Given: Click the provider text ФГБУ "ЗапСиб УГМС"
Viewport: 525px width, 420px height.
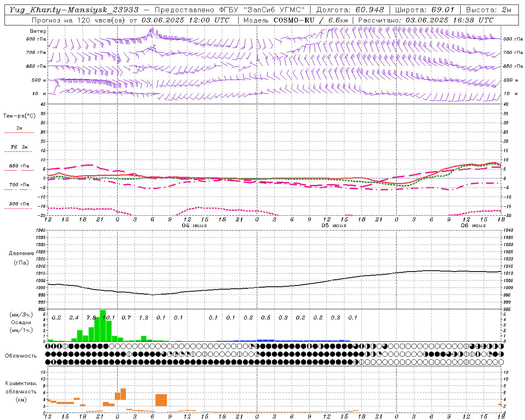Looking at the screenshot, I should tap(262, 10).
